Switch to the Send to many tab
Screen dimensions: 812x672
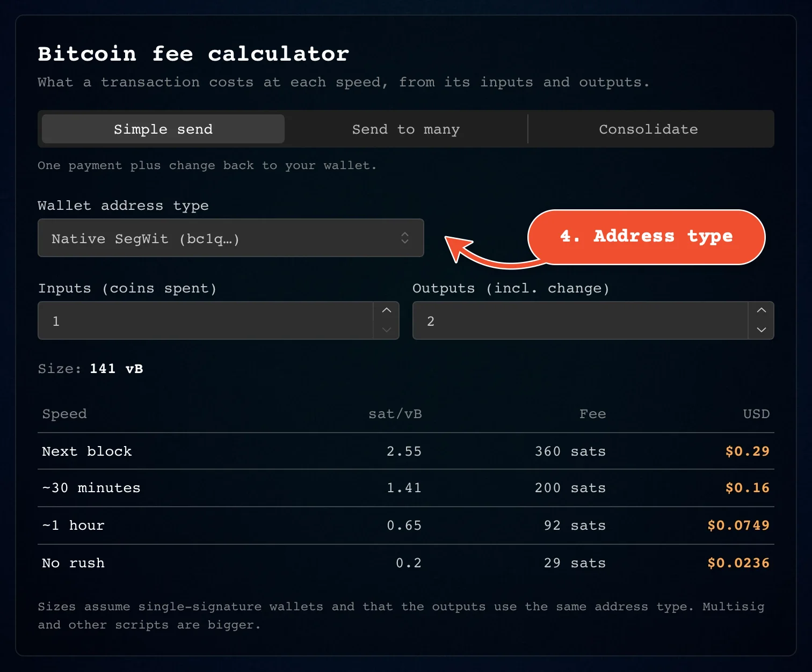click(x=406, y=129)
